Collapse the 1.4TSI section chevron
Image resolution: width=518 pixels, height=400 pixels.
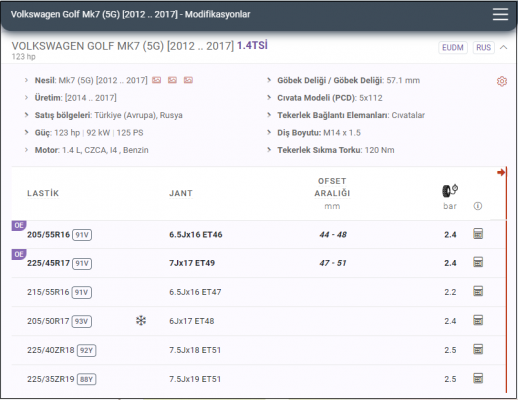pos(504,47)
